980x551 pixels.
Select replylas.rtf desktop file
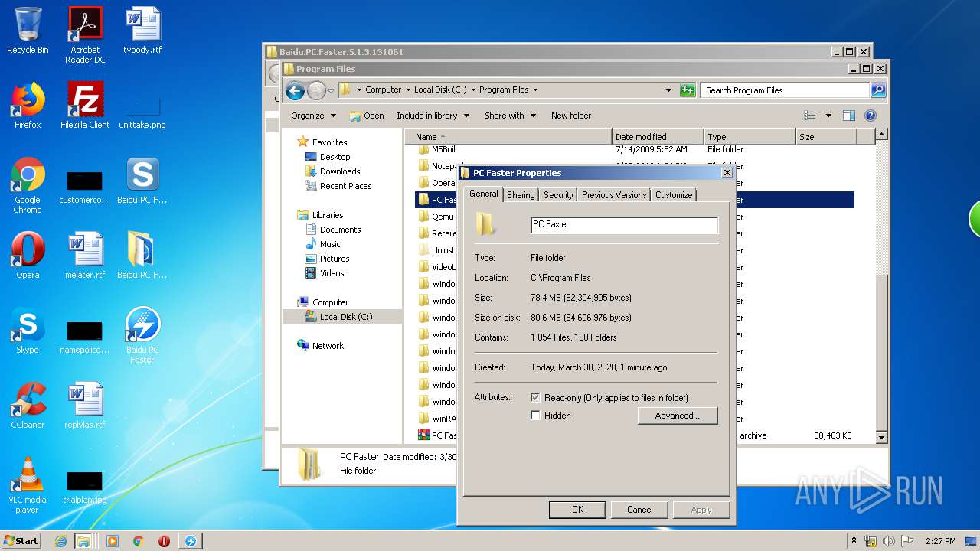click(85, 406)
